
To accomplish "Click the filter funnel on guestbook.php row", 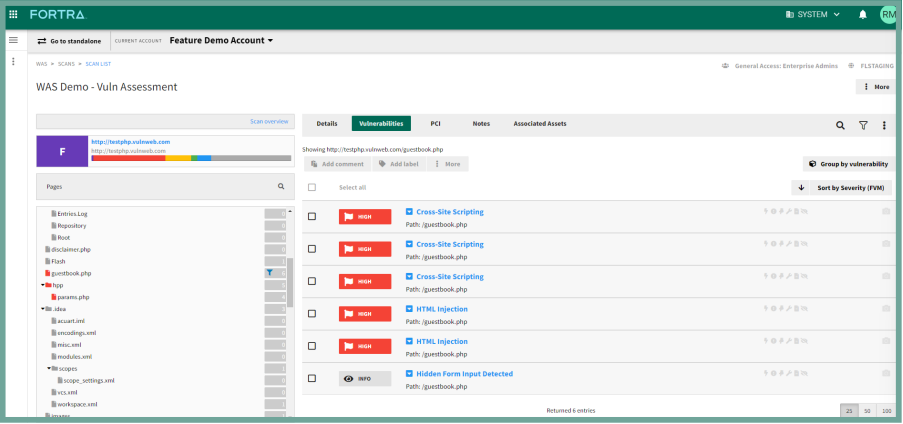I will coord(270,273).
